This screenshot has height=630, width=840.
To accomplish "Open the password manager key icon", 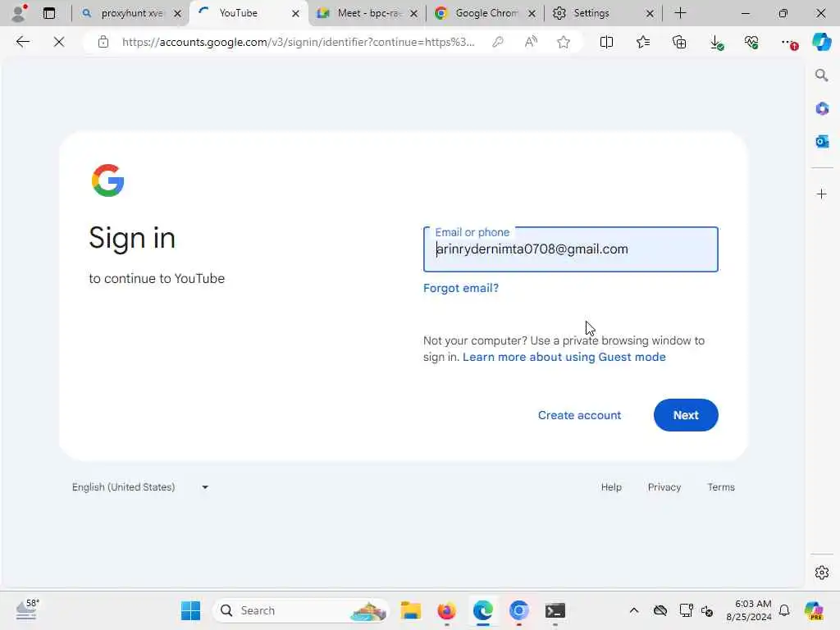I will [x=498, y=42].
